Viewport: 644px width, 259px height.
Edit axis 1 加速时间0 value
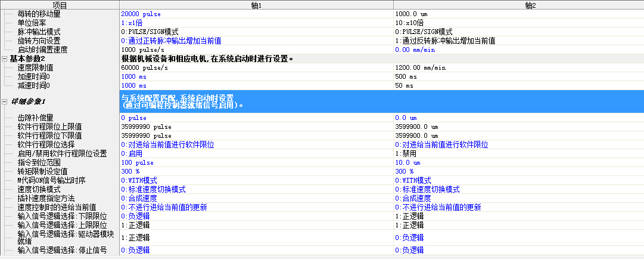click(256, 76)
